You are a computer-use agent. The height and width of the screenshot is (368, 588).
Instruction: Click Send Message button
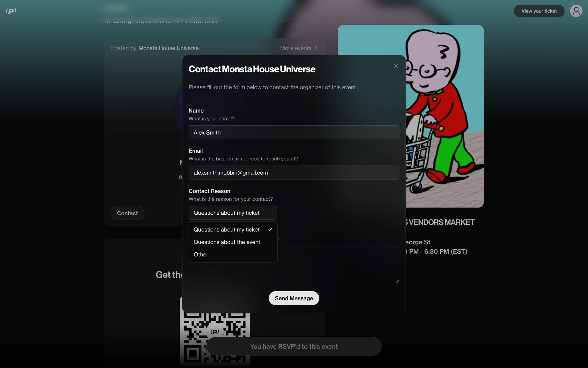pyautogui.click(x=294, y=298)
